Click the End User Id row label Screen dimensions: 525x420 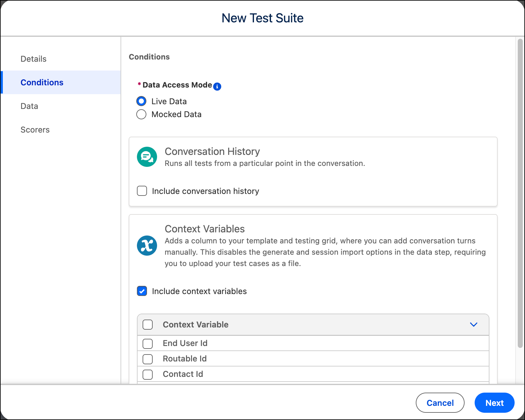coord(185,343)
